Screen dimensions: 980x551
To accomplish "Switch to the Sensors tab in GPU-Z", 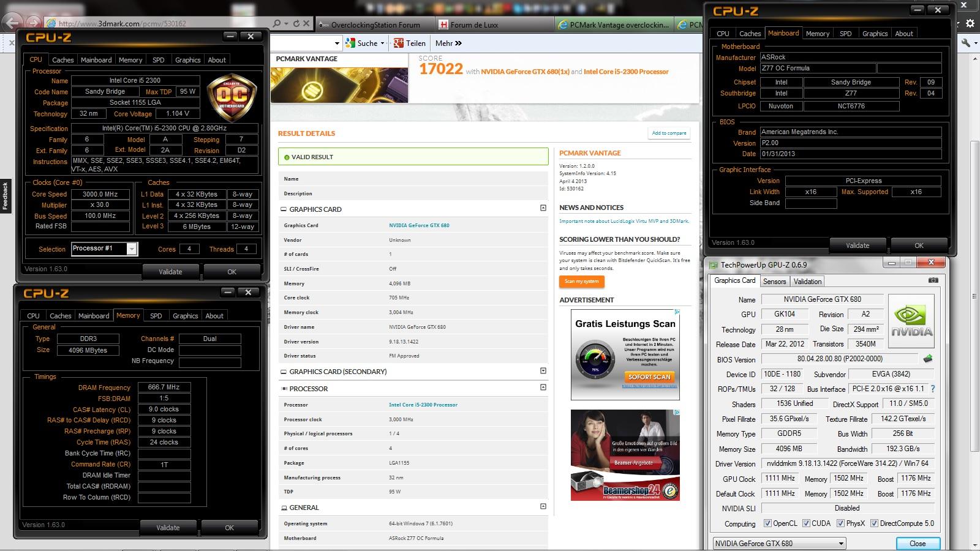I will click(774, 282).
